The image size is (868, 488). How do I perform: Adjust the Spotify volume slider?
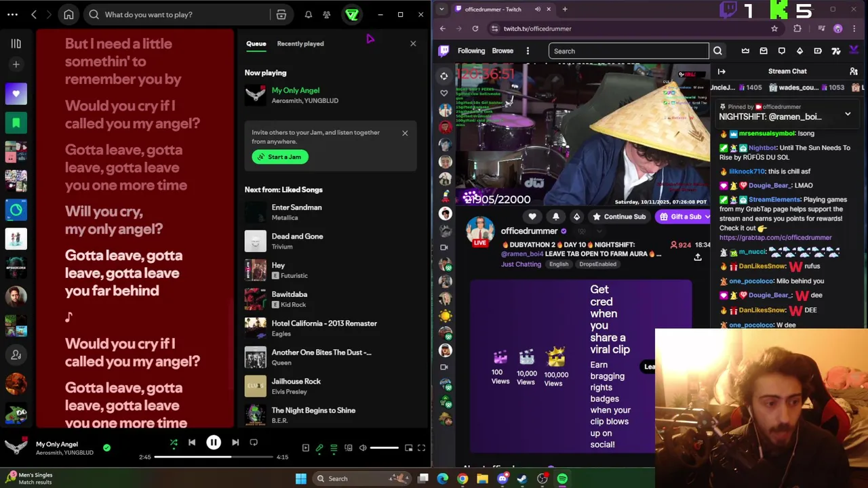point(384,448)
